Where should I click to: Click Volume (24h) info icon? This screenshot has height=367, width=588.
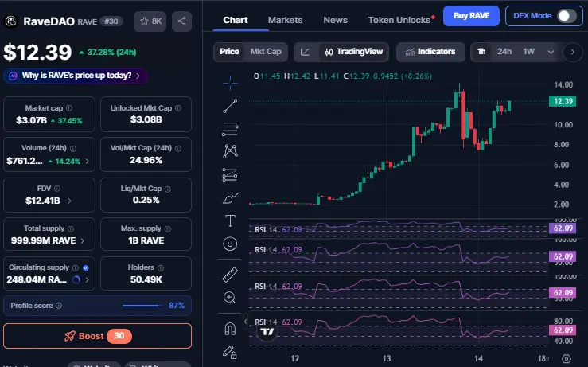pyautogui.click(x=73, y=148)
